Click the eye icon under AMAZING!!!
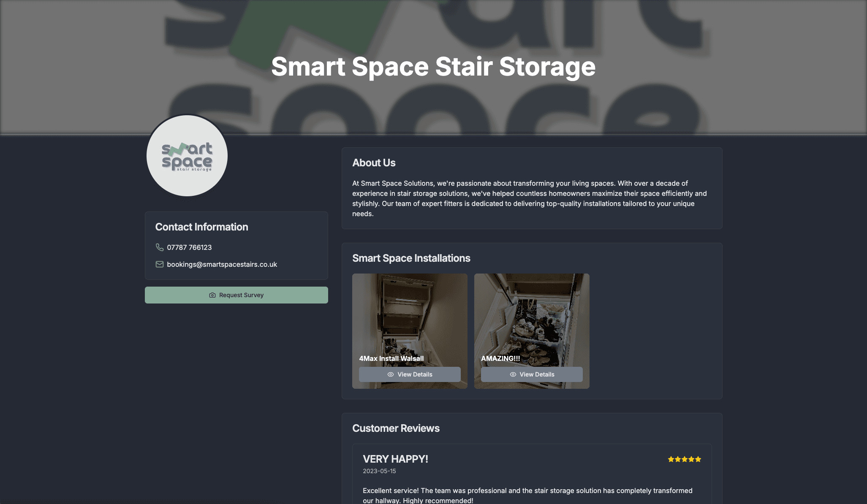Viewport: 867px width, 504px height. pos(513,374)
